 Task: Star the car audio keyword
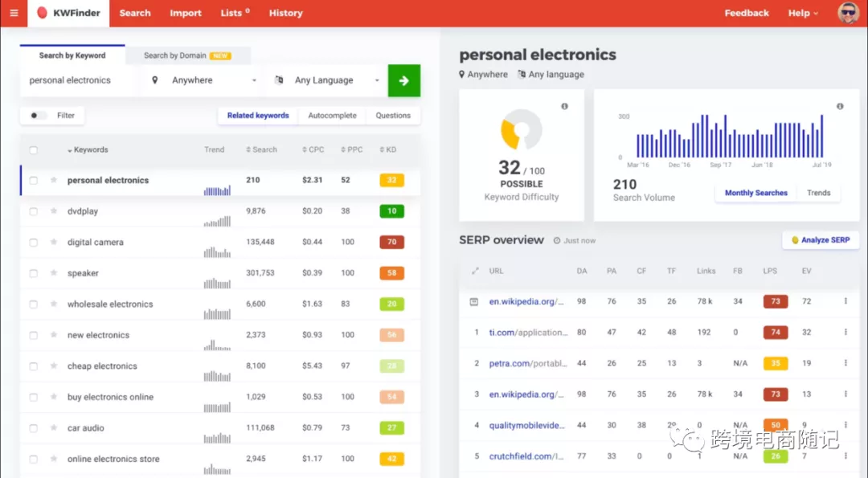[x=54, y=427]
